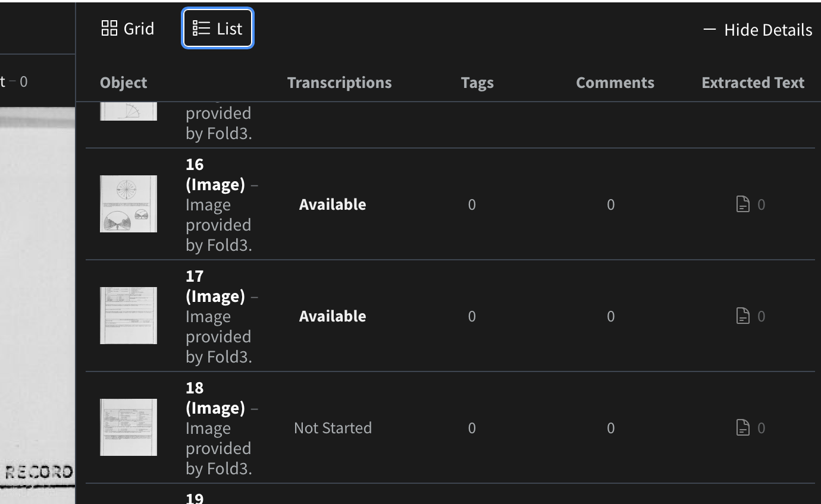The image size is (821, 504).
Task: Click the list icon beside List
Action: 202,29
